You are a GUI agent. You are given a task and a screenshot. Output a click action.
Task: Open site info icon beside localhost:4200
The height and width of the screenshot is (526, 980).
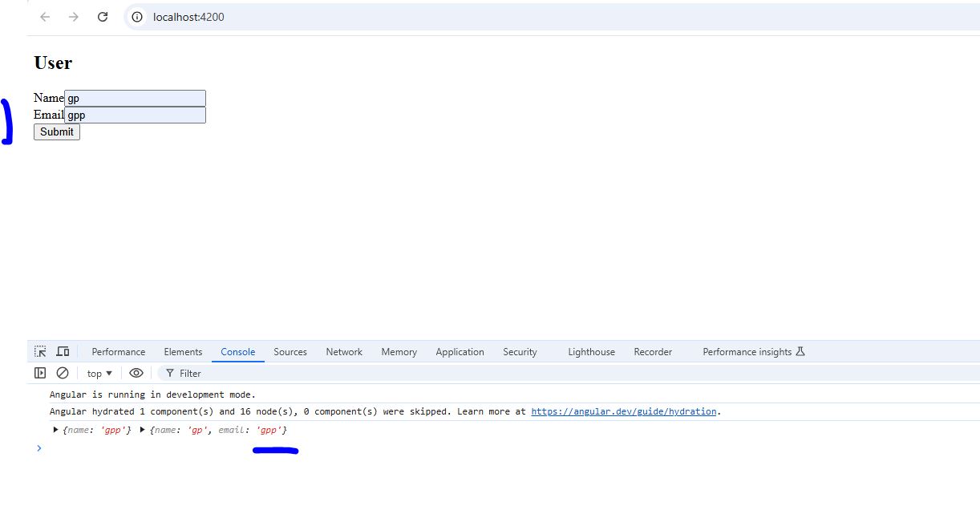click(137, 17)
